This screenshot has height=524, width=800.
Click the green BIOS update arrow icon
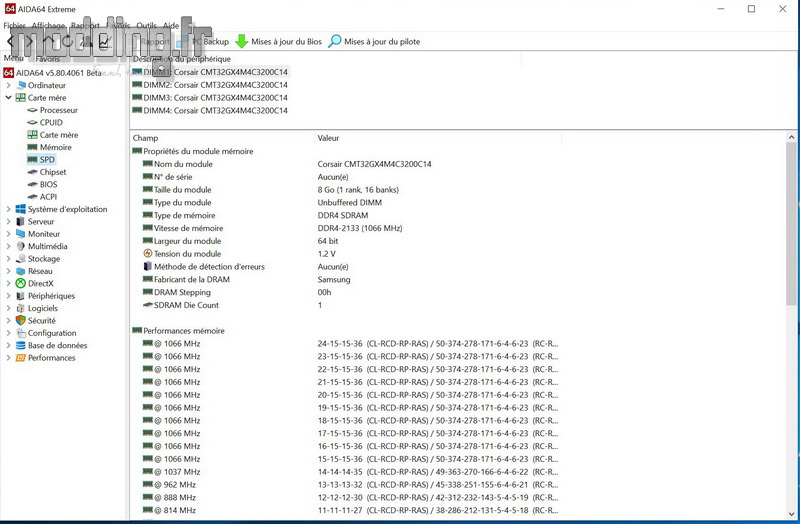click(241, 41)
